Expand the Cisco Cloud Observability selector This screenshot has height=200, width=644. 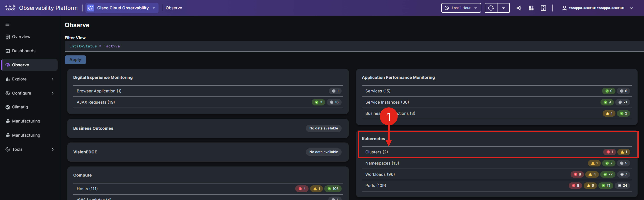tap(122, 8)
